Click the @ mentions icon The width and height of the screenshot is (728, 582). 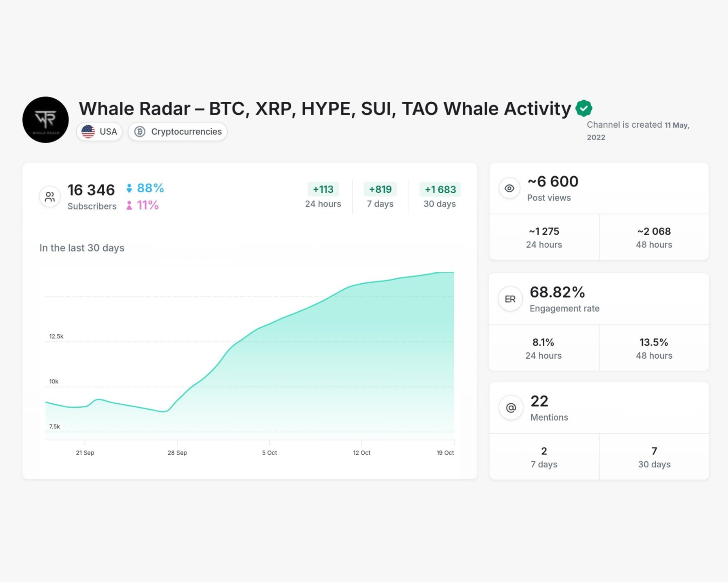511,408
